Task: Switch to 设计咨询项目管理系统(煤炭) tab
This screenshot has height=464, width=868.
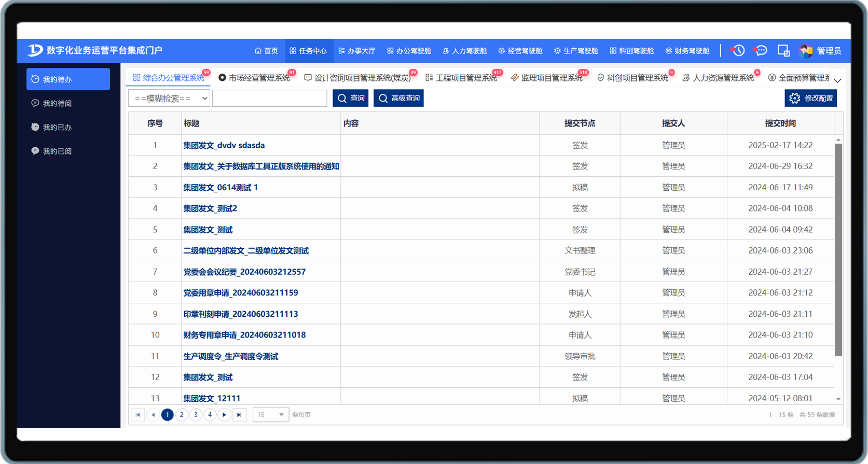Action: tap(357, 77)
